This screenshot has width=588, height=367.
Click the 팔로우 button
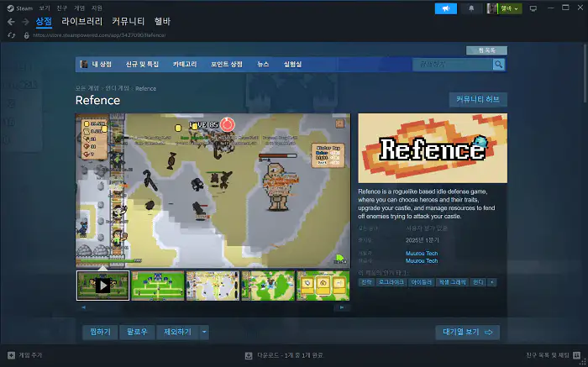[x=137, y=332]
